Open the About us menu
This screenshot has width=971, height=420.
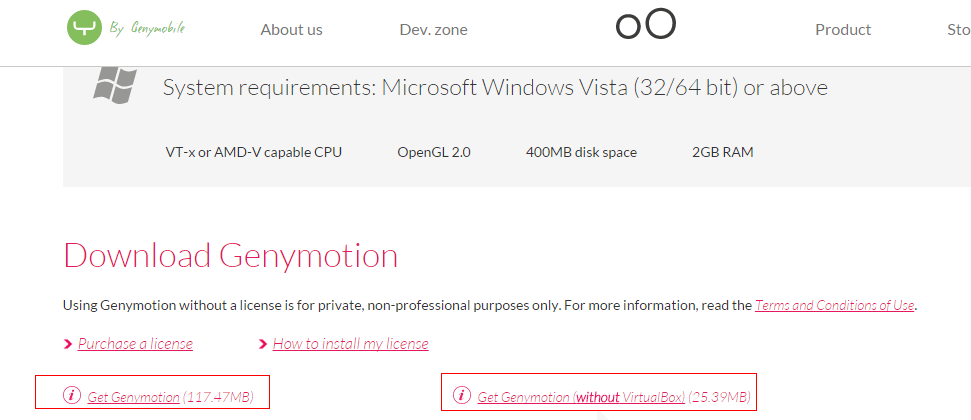[291, 30]
